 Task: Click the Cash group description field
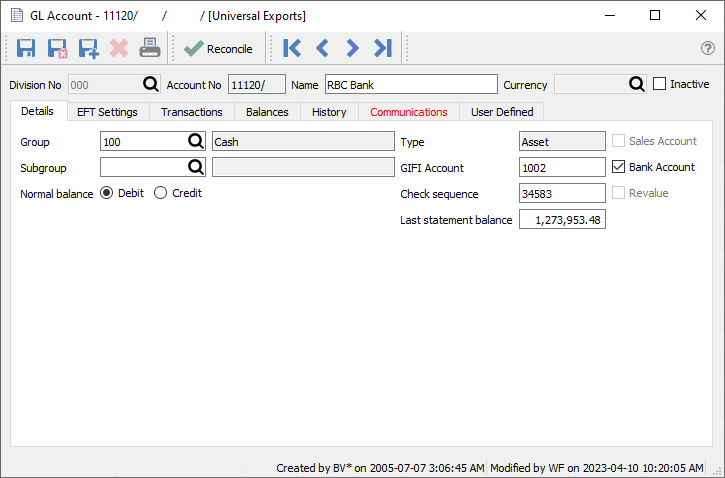point(303,142)
